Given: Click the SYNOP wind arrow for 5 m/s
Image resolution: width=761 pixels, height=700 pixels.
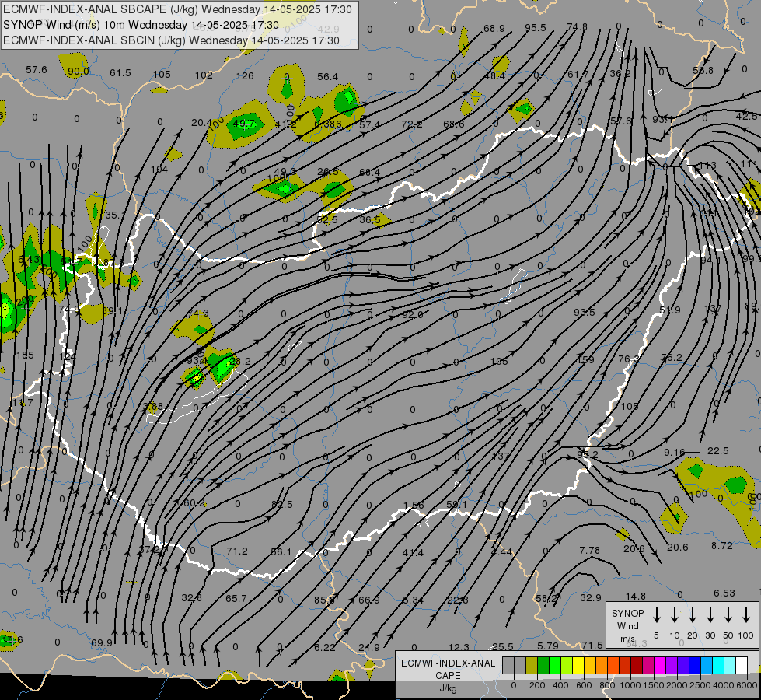Looking at the screenshot, I should click(x=656, y=615).
